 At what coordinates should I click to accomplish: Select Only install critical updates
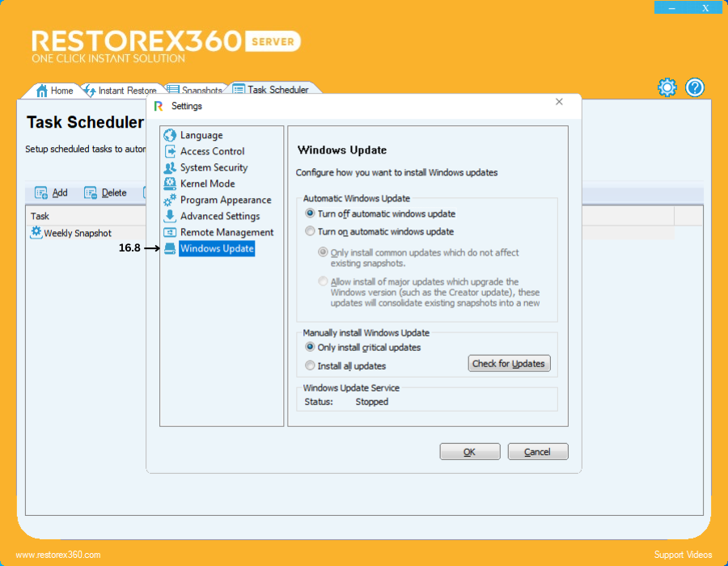point(310,348)
